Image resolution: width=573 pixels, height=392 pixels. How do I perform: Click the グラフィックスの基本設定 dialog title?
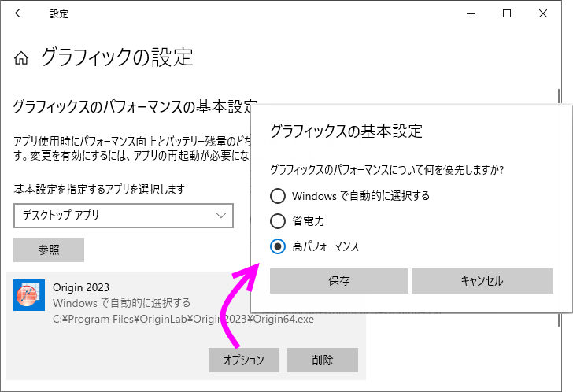pos(346,131)
